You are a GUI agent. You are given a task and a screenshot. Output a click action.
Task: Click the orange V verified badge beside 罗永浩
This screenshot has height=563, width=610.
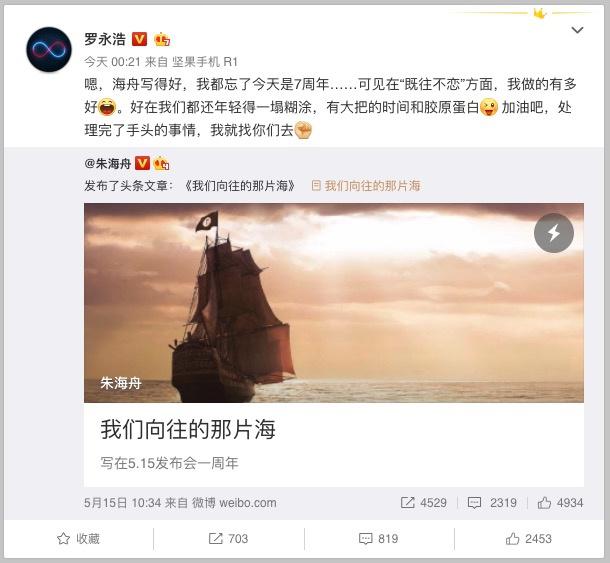pos(139,39)
